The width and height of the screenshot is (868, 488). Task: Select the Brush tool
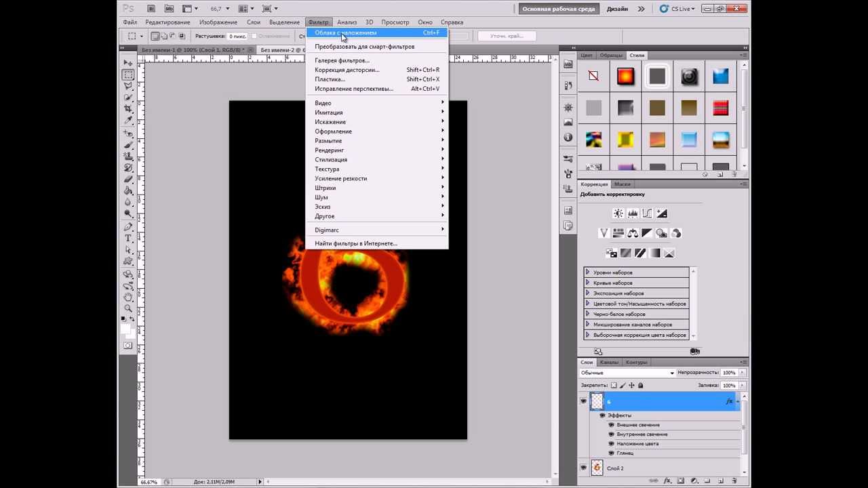(x=128, y=145)
